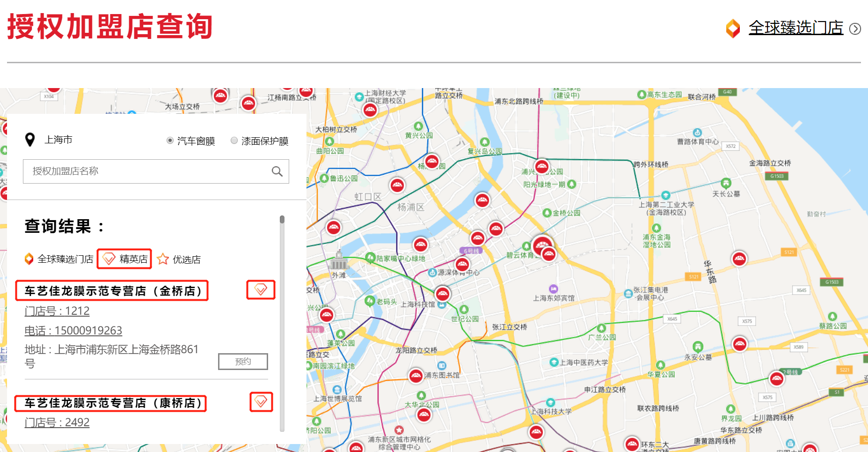This screenshot has height=452, width=868.
Task: Click store marker near 浦东图书馆
Action: point(416,375)
